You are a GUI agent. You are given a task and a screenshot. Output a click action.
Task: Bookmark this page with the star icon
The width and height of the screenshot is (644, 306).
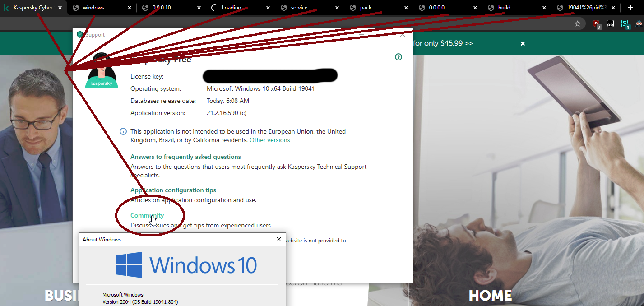coord(578,24)
